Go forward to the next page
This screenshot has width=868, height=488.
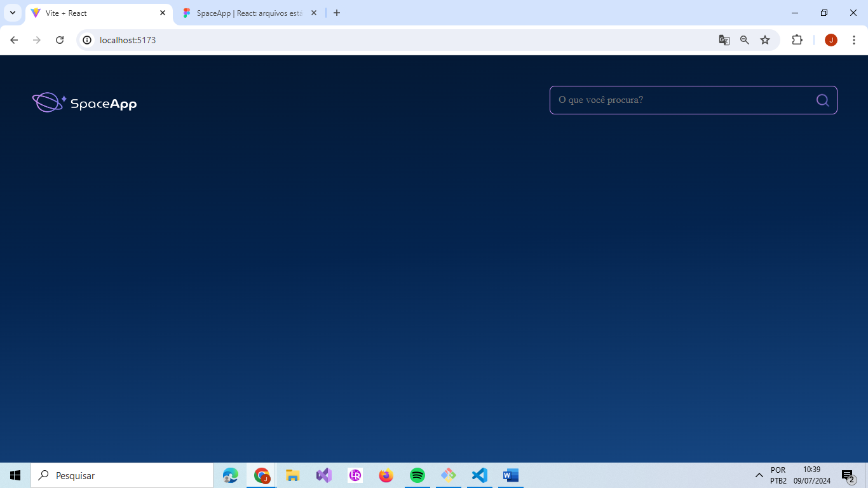(x=37, y=40)
